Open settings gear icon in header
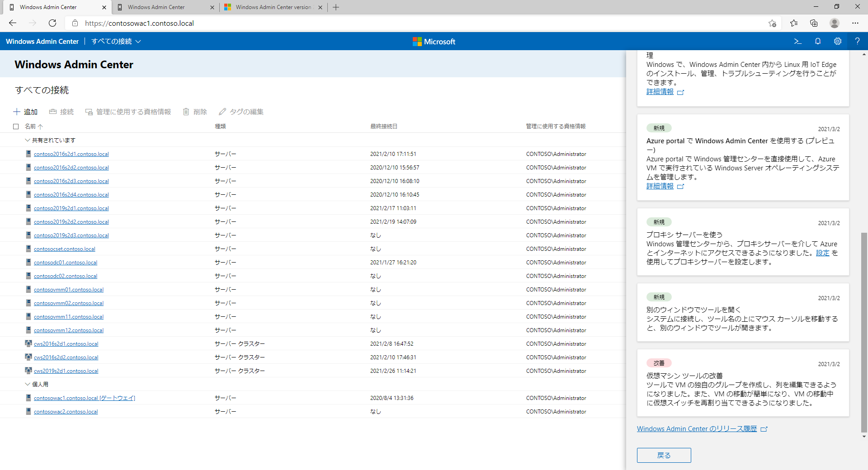The image size is (868, 470). (838, 41)
